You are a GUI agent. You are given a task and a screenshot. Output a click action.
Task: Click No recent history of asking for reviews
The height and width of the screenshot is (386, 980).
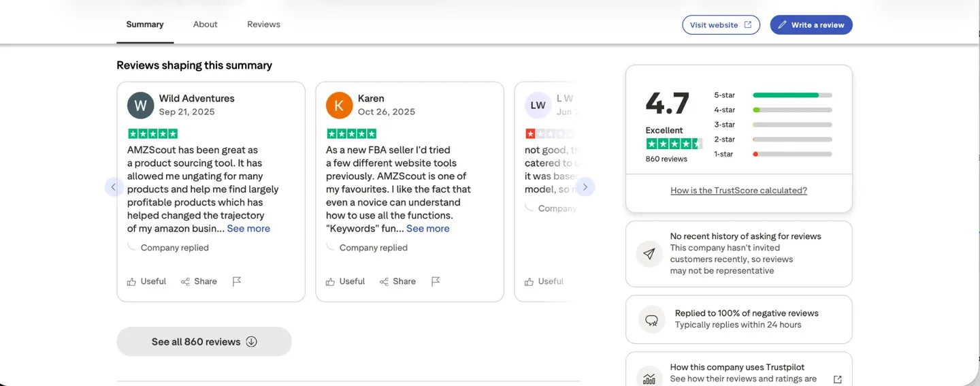[745, 236]
